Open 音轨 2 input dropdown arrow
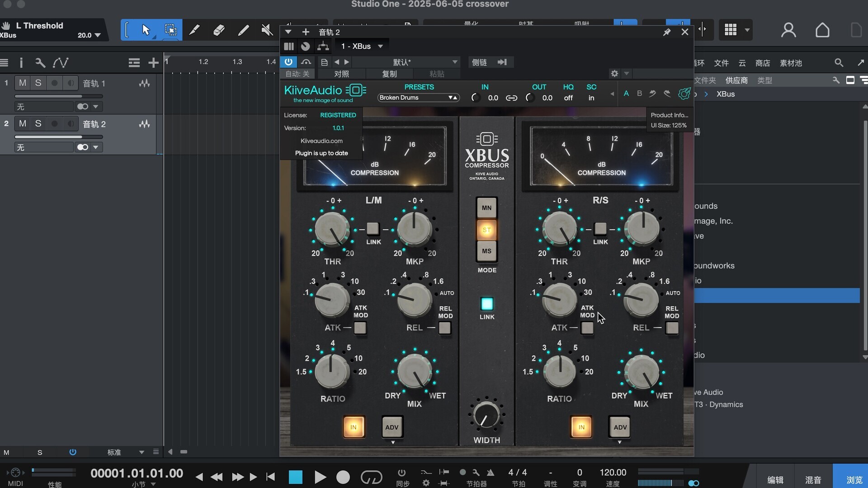 coord(95,147)
